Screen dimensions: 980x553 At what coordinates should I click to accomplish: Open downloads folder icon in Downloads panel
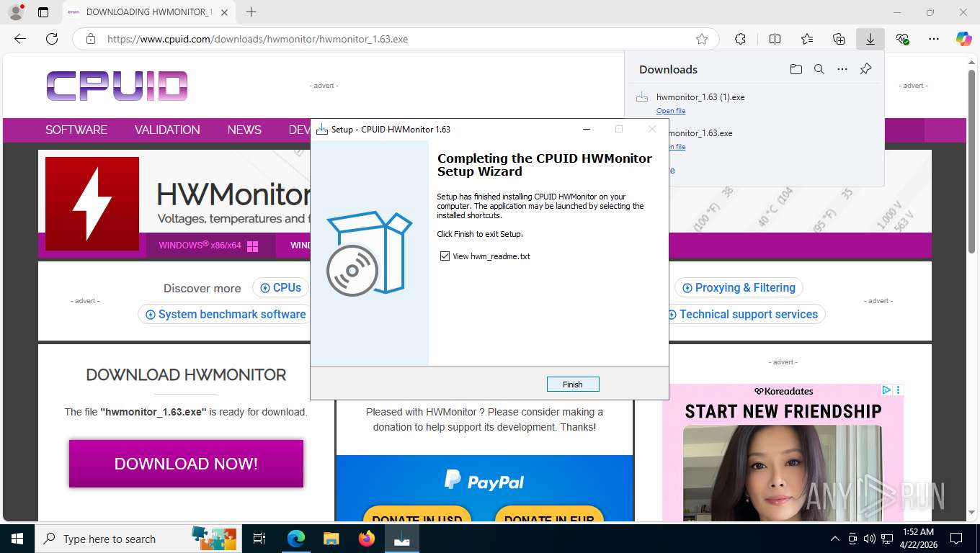pyautogui.click(x=796, y=69)
